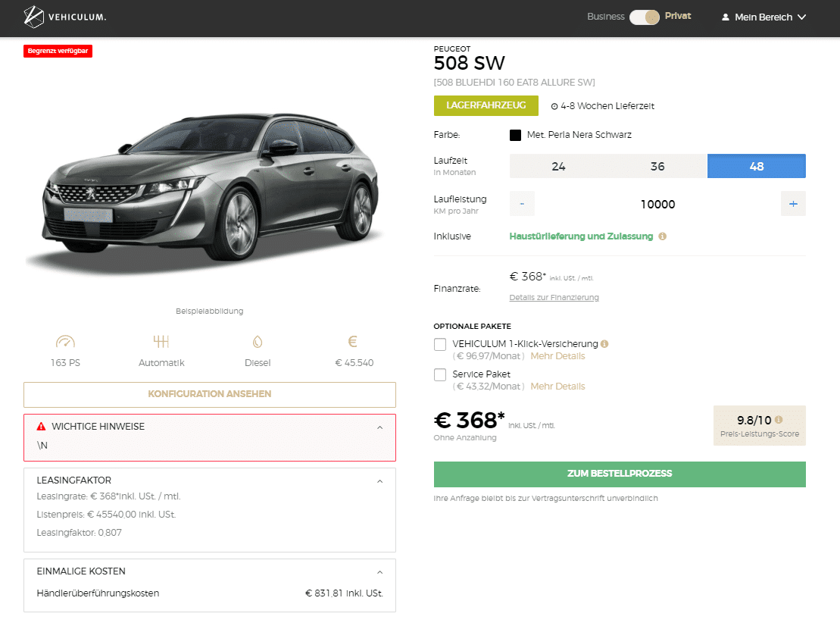Open the Mein Bereich dropdown
Image resolution: width=840 pixels, height=626 pixels.
tap(764, 17)
